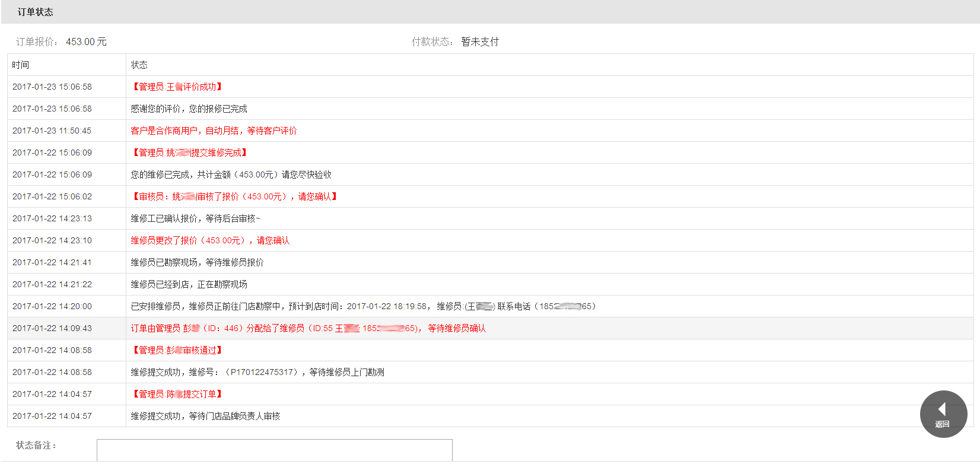Select timestamp 2017-01-22 14:23:10

click(52, 240)
